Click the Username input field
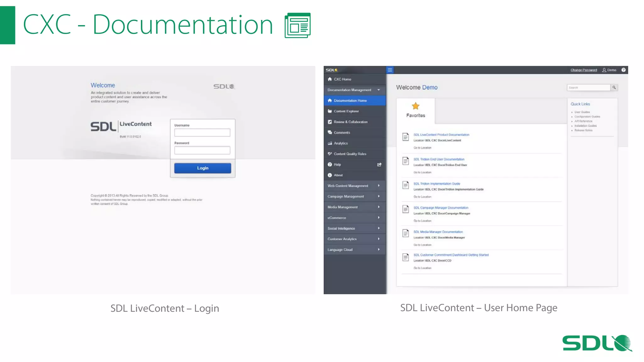Viewport: 644px width, 362px height. [202, 133]
